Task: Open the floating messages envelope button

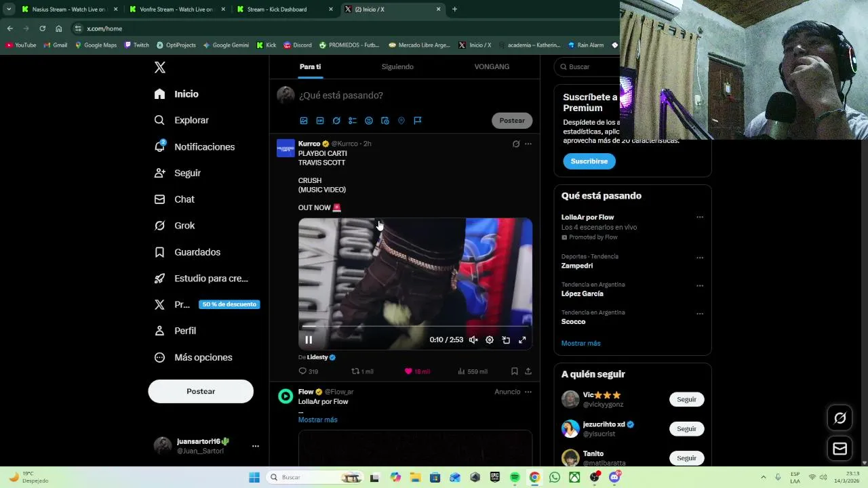Action: 840,449
